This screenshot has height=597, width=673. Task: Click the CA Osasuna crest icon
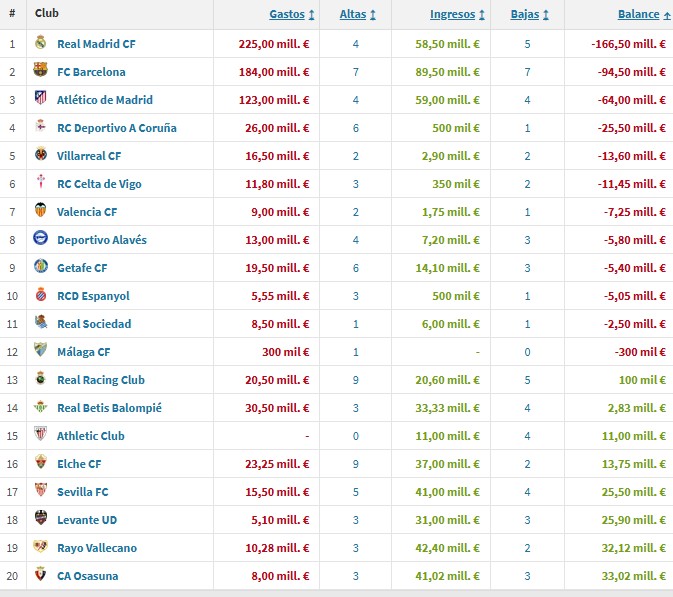[41, 573]
